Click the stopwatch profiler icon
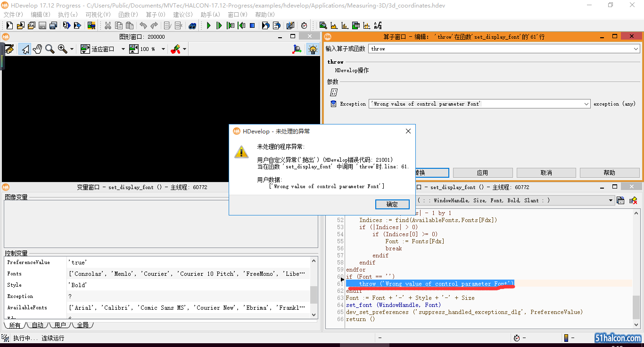This screenshot has height=347, width=644. tap(304, 25)
